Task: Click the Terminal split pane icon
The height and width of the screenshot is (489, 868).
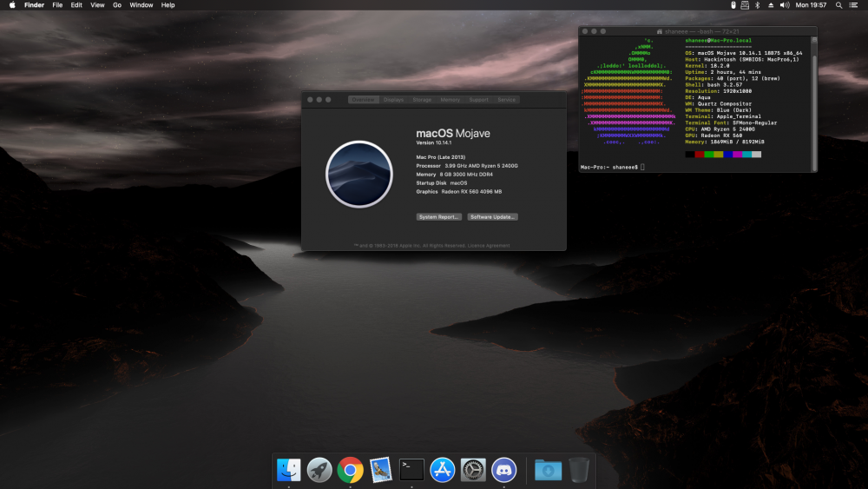Action: [814, 39]
